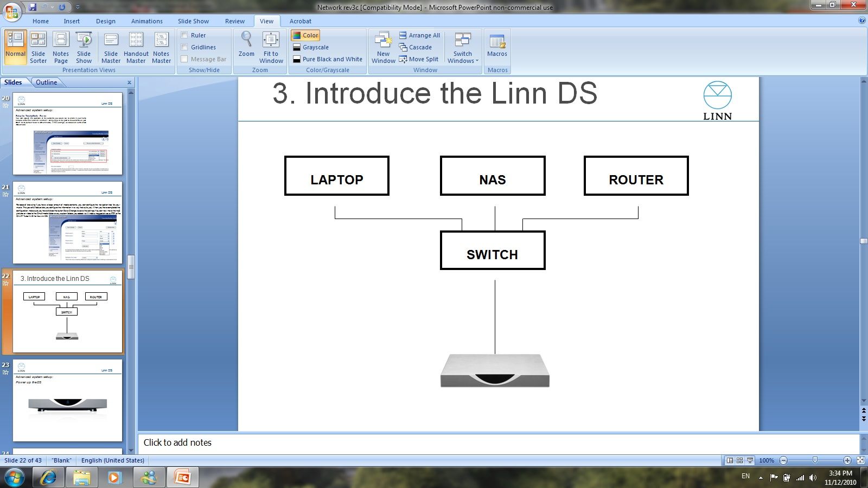Image resolution: width=868 pixels, height=488 pixels.
Task: Select the LAPTOP box on slide
Action: click(x=337, y=176)
